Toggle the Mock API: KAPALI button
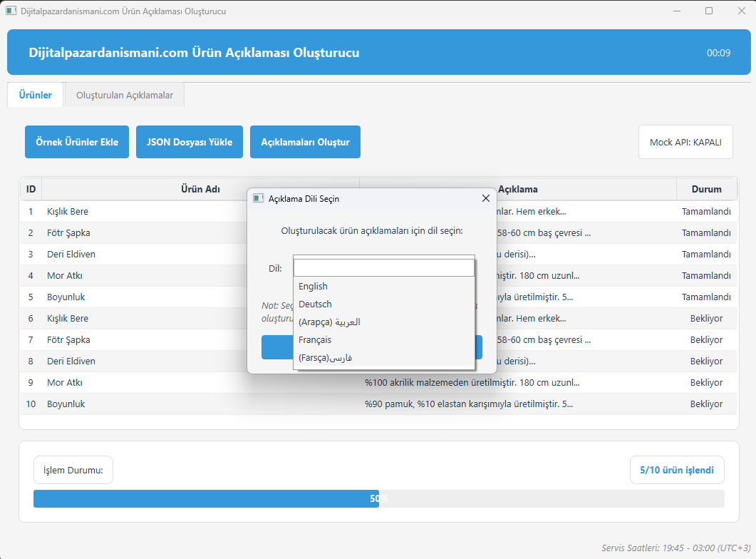The image size is (756, 559). [685, 142]
